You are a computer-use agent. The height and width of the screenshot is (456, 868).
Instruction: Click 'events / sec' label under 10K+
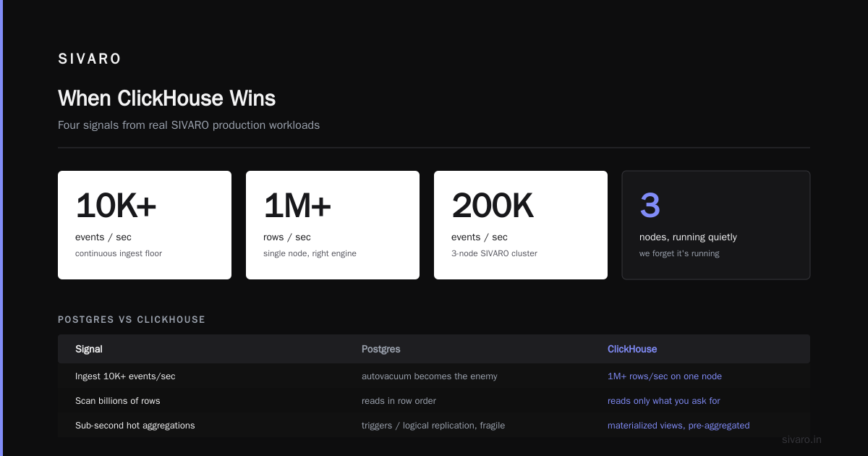103,237
